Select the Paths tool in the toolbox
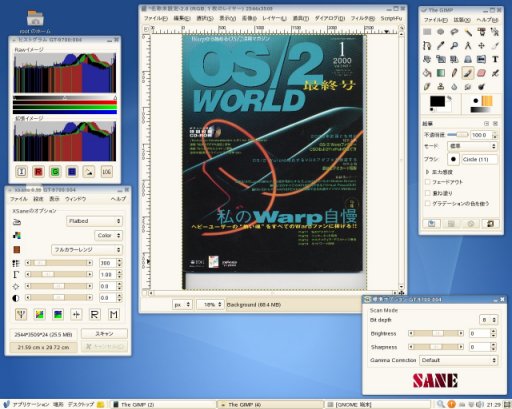 [427, 46]
